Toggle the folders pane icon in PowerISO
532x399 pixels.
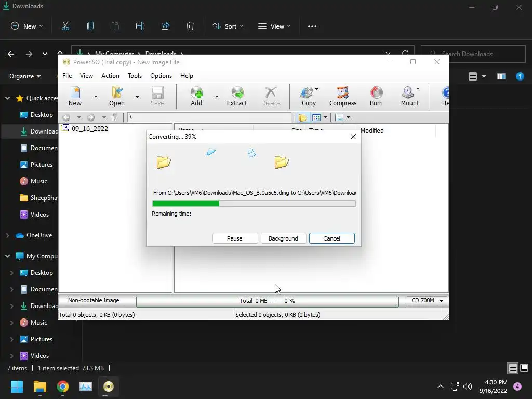pos(302,117)
